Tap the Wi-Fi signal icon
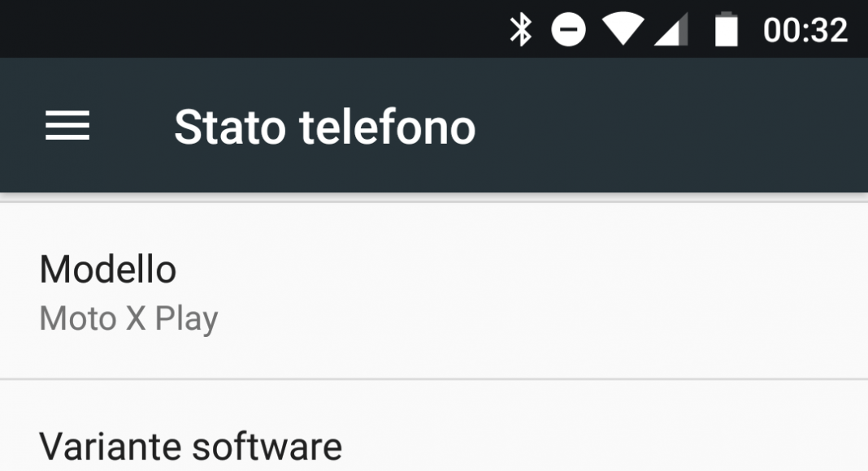Viewport: 868px width, 471px height. point(623,28)
